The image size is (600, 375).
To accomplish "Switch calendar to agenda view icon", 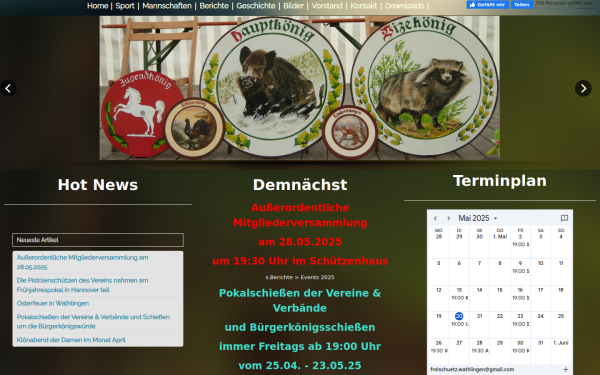I will (x=564, y=218).
